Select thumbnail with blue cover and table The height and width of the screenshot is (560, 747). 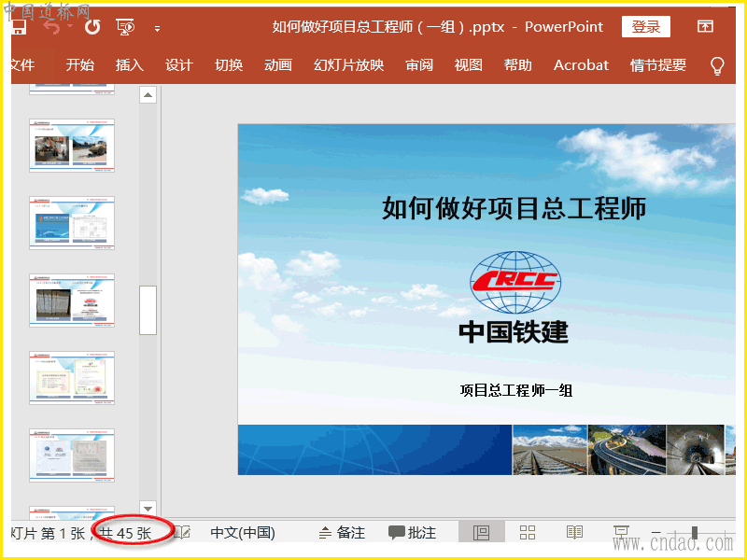[x=72, y=223]
